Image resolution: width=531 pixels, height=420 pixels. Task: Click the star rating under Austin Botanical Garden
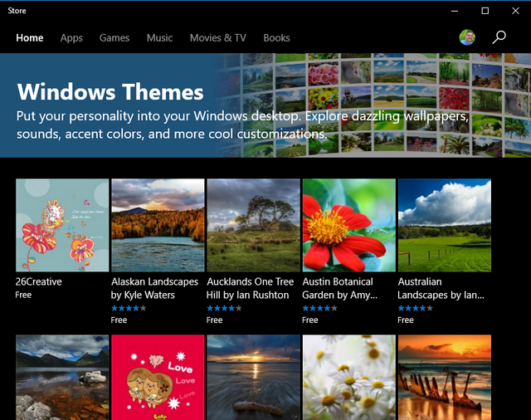tap(319, 308)
